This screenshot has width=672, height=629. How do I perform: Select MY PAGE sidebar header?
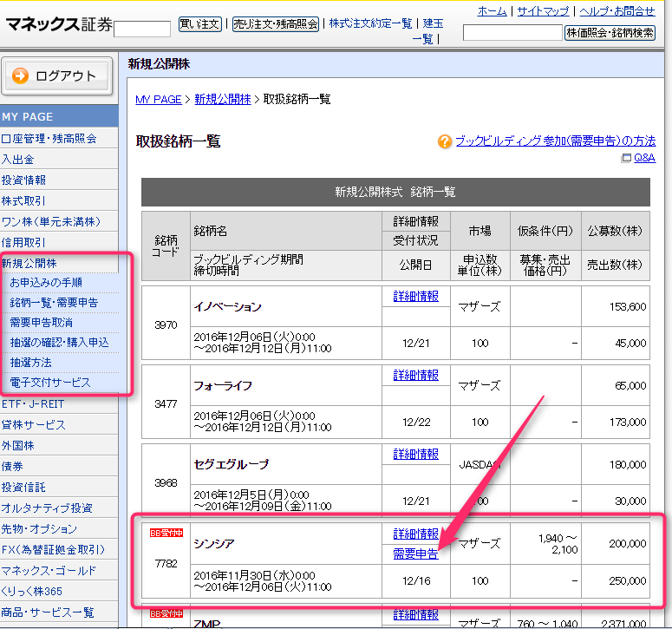pyautogui.click(x=59, y=116)
